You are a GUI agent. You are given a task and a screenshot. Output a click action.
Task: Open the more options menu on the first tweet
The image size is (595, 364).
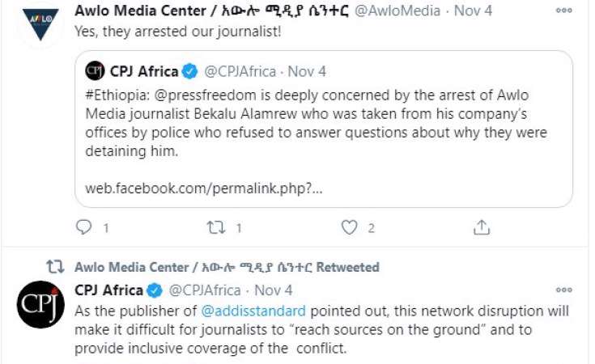(564, 11)
